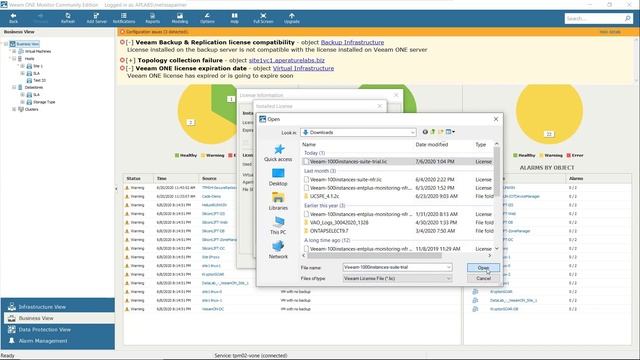Viewport: 640px width, 360px height.
Task: Open the Look in Downloads dropdown
Action: point(358,132)
